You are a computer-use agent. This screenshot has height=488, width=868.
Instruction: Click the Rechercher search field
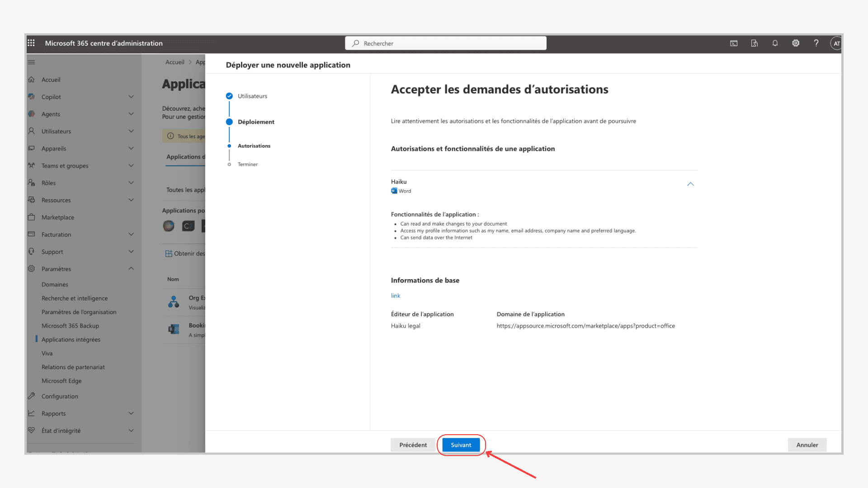445,43
